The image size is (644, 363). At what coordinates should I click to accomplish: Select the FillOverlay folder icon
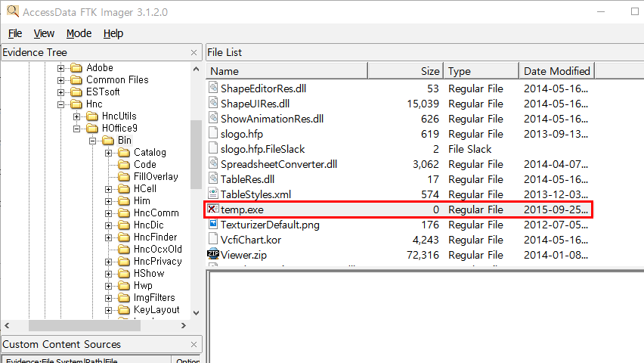[x=124, y=177]
